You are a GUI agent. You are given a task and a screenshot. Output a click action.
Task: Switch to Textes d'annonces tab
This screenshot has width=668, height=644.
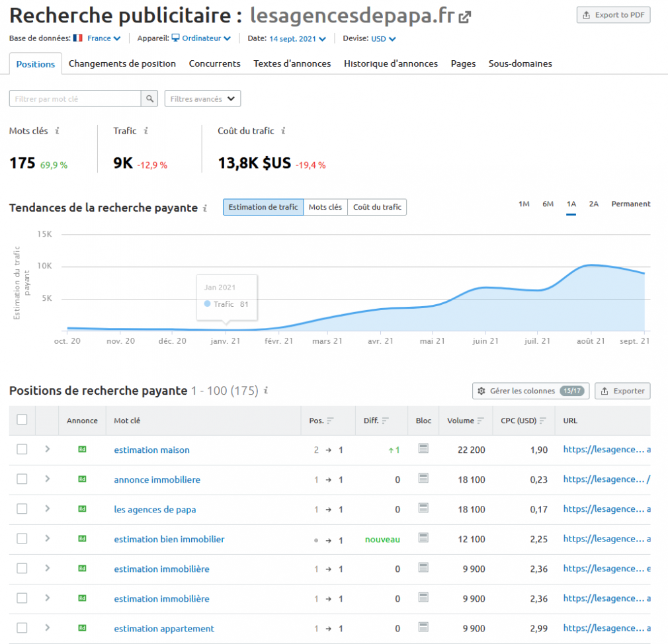click(292, 64)
